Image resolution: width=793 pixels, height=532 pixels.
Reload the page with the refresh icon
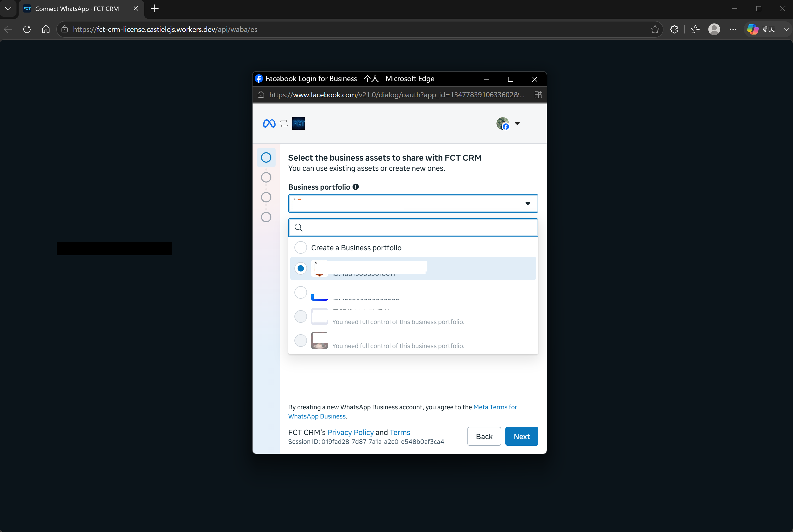(x=27, y=30)
